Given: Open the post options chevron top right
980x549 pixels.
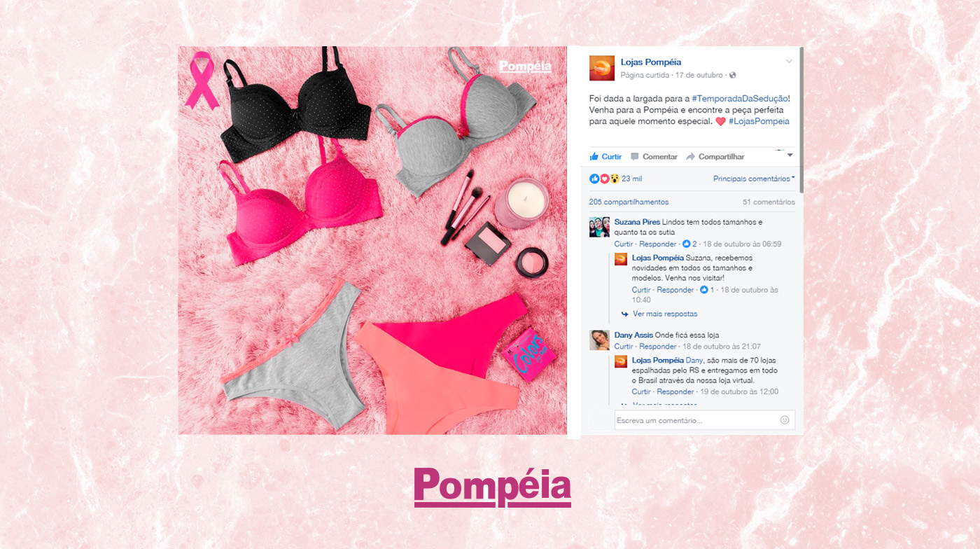Looking at the screenshot, I should pyautogui.click(x=789, y=62).
